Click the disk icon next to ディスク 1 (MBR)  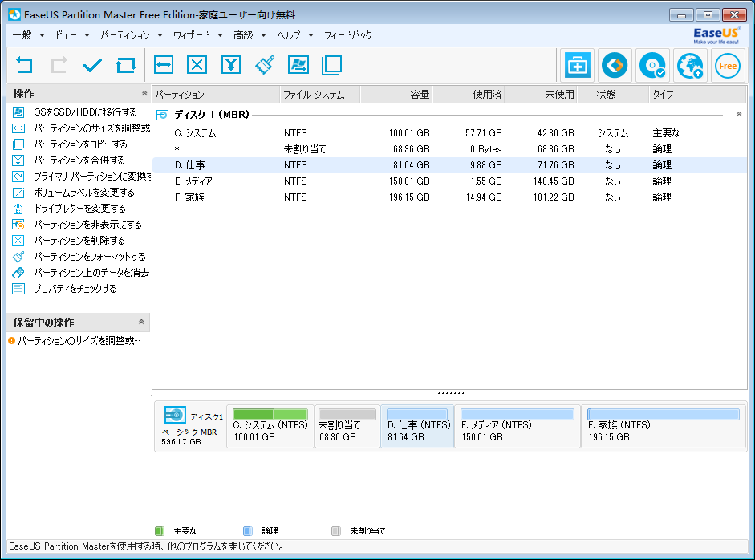click(x=163, y=115)
